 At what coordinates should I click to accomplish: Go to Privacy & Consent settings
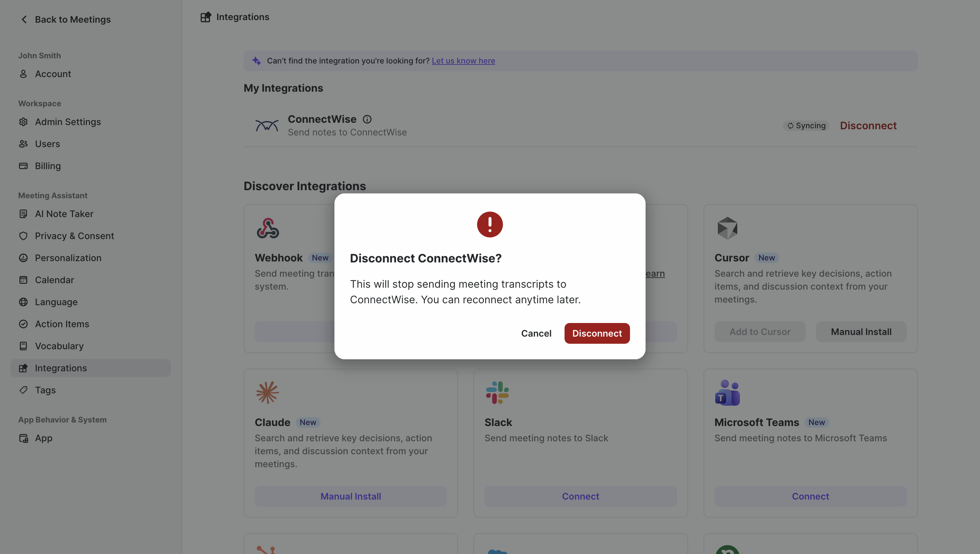(x=74, y=236)
